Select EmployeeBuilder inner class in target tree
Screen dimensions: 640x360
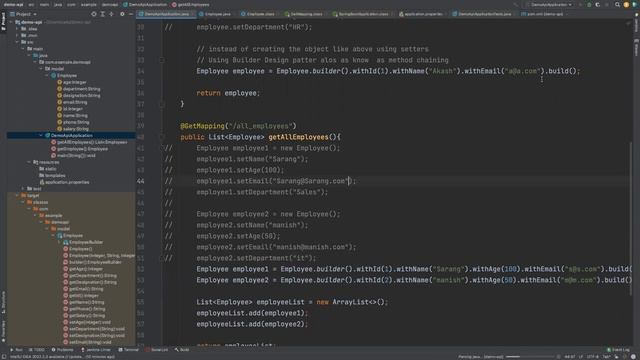click(83, 242)
